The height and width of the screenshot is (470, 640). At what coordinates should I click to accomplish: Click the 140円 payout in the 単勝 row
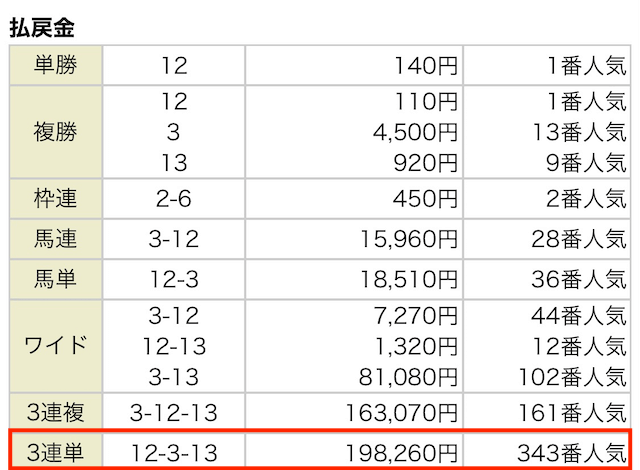(x=426, y=66)
